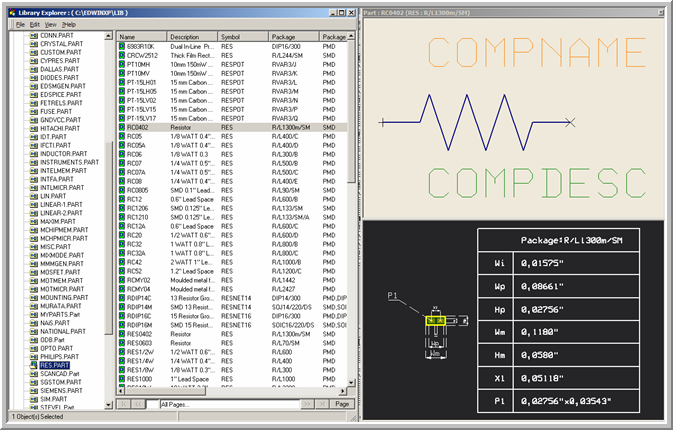Click the SIEMENS.PART library icon
The height and width of the screenshot is (430, 673).
click(x=34, y=391)
